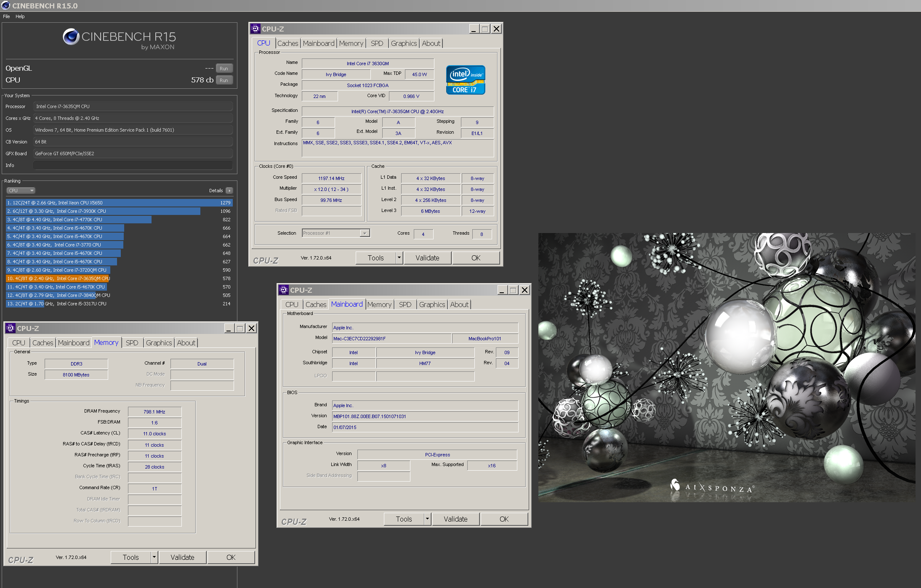Select Graphics tab in Memory window

[159, 343]
